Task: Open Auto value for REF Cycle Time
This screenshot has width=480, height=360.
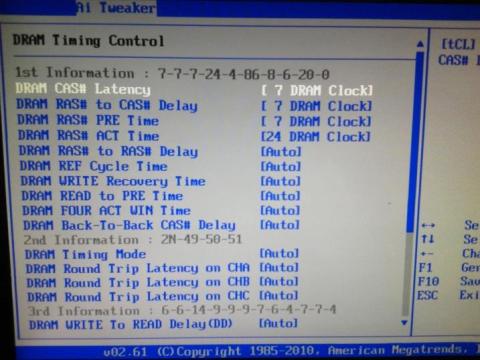Action: click(280, 166)
